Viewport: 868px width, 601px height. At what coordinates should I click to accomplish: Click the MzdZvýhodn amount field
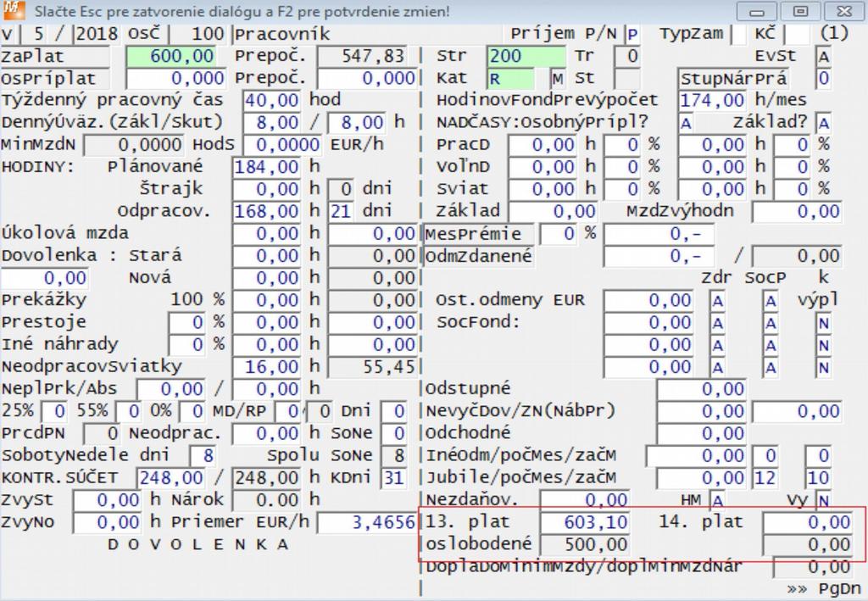797,211
